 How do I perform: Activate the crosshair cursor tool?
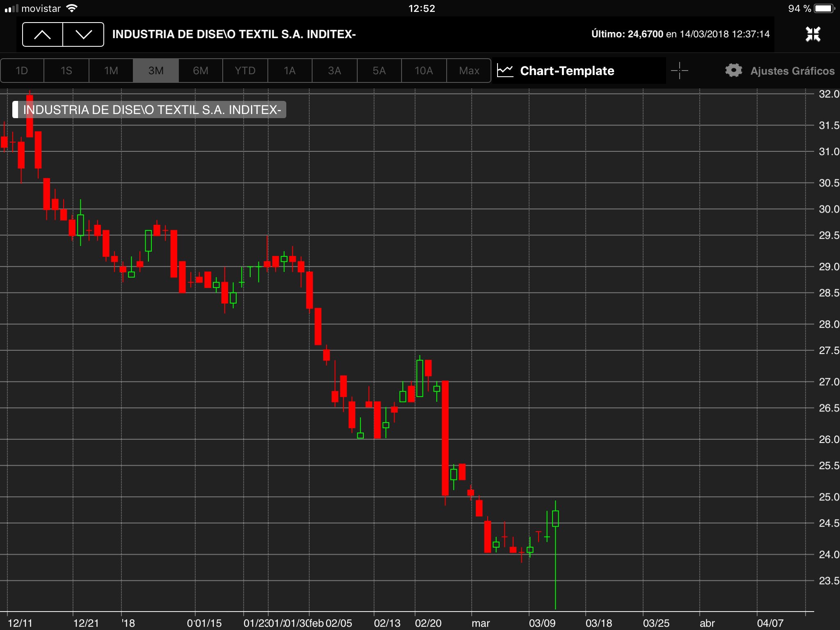679,71
